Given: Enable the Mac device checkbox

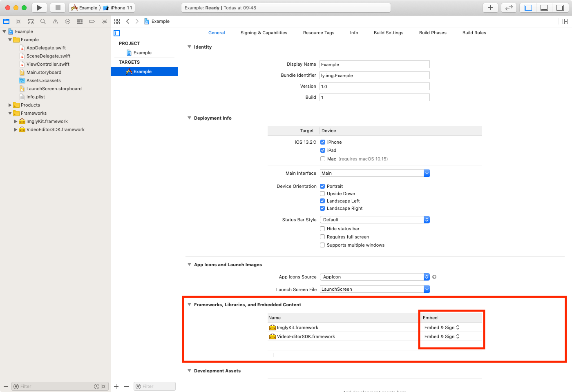Looking at the screenshot, I should coord(323,159).
